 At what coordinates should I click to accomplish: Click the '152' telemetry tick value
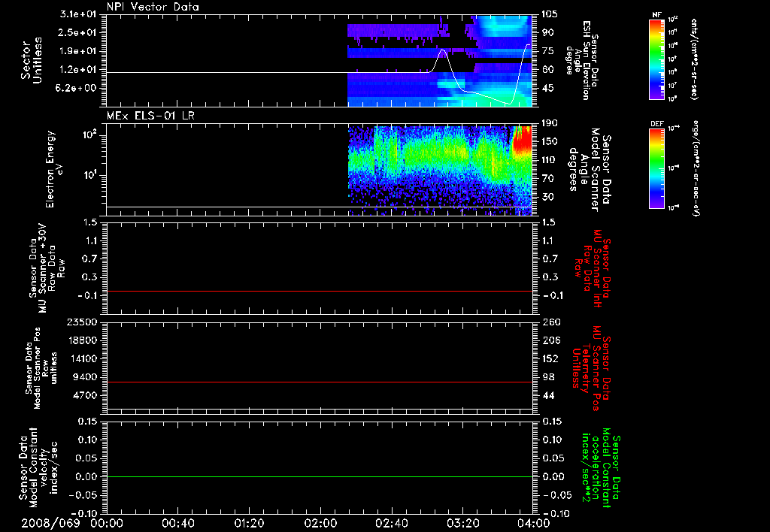click(550, 358)
